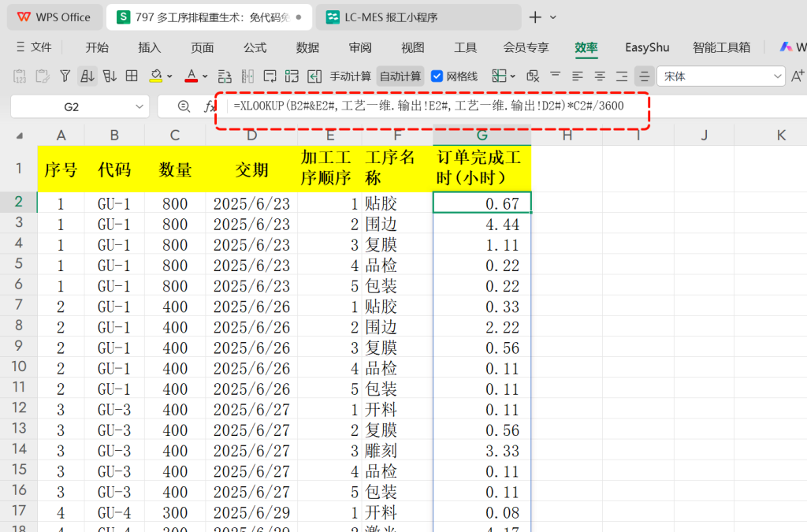Select column A header
The height and width of the screenshot is (532, 807).
tap(61, 136)
